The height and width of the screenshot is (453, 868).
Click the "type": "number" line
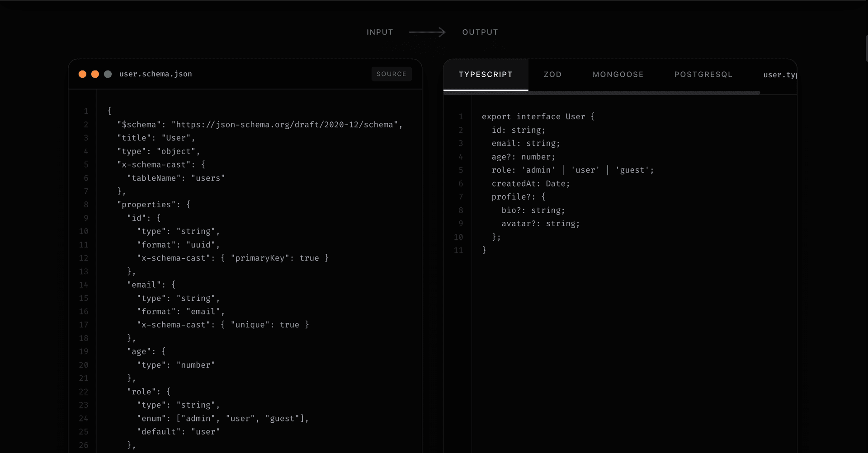click(x=176, y=365)
